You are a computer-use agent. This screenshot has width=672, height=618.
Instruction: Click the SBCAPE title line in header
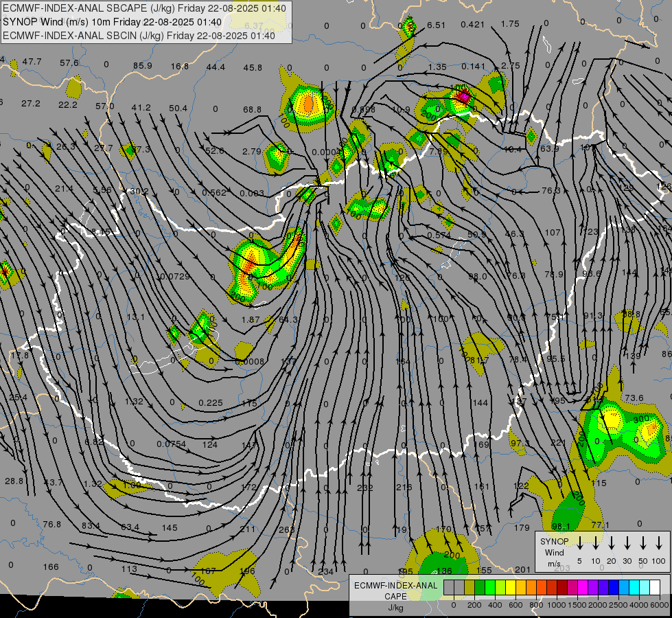click(144, 8)
